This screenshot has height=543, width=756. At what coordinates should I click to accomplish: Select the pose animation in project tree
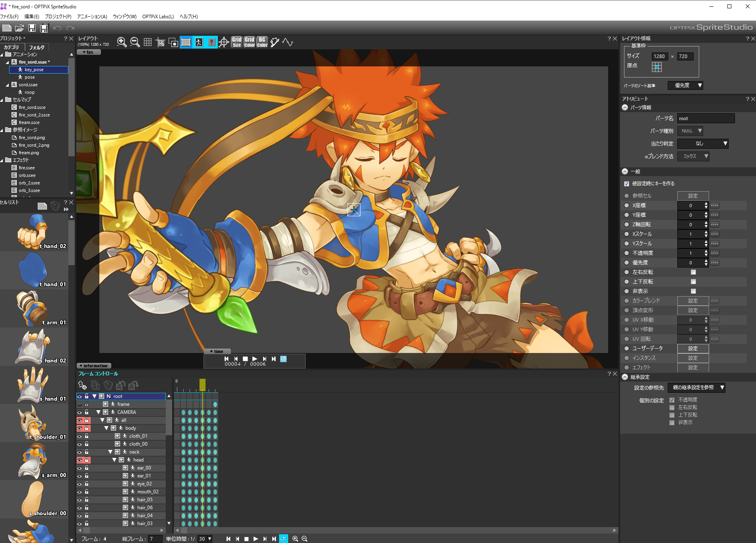pyautogui.click(x=30, y=77)
